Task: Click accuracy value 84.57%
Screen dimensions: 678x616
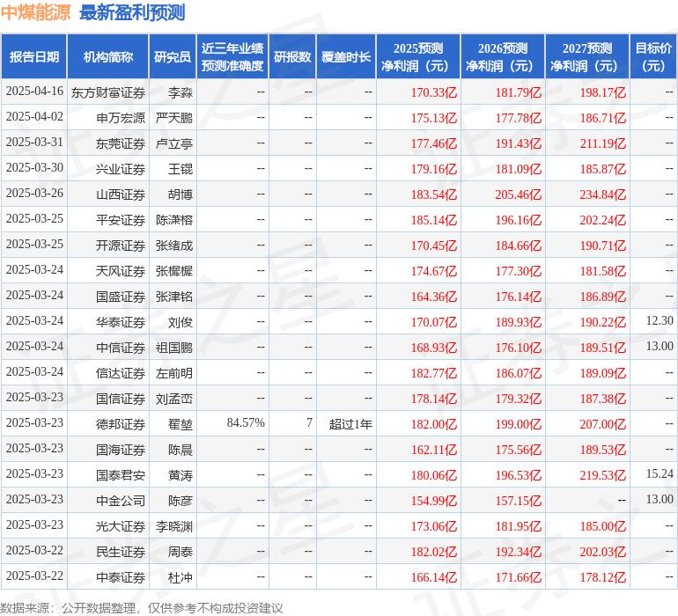Action: click(x=246, y=422)
